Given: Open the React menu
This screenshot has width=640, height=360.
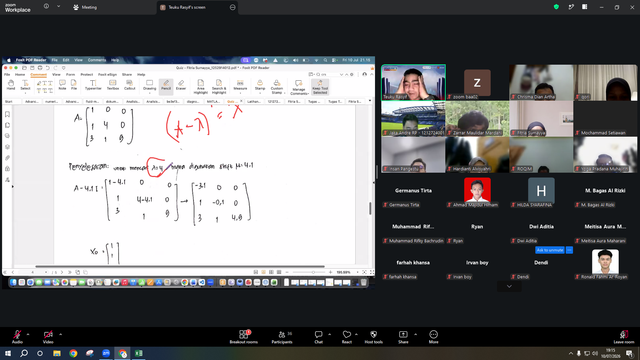Looking at the screenshot, I should (347, 337).
